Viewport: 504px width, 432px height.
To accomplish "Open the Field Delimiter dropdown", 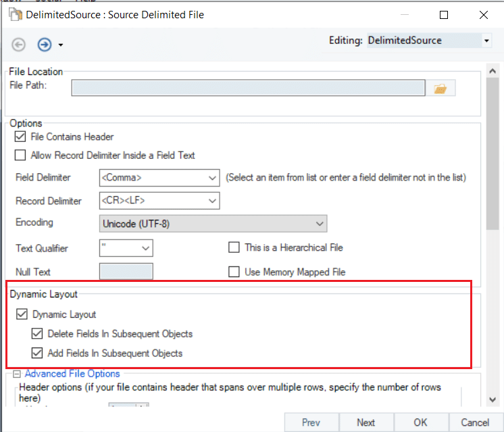I will (212, 178).
